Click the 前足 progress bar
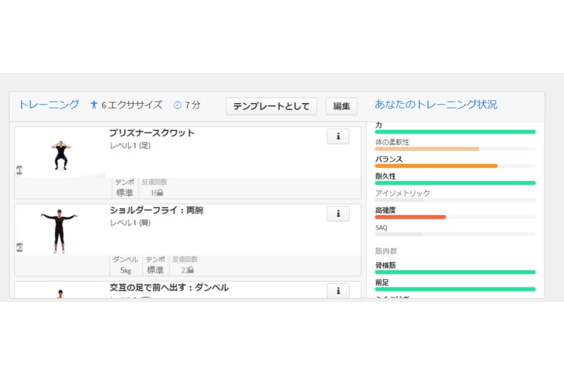 click(x=455, y=289)
